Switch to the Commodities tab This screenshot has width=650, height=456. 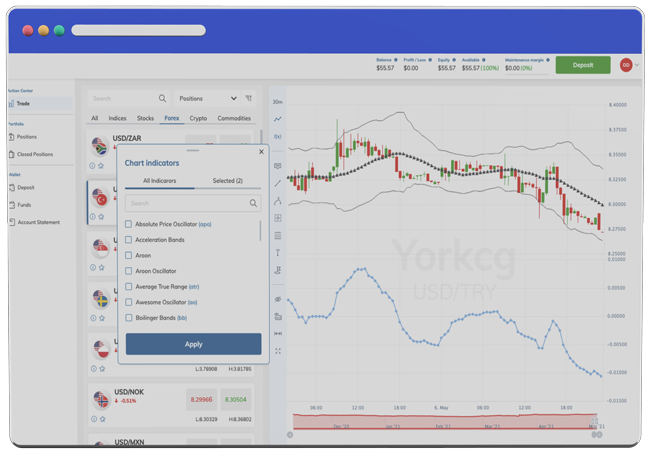pos(234,118)
